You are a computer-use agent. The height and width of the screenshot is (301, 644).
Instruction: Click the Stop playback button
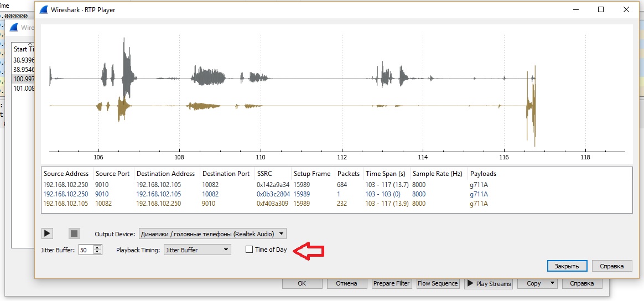(74, 233)
